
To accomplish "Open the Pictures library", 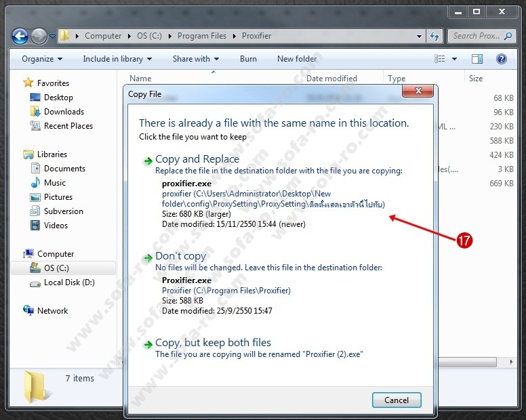I will (x=58, y=197).
